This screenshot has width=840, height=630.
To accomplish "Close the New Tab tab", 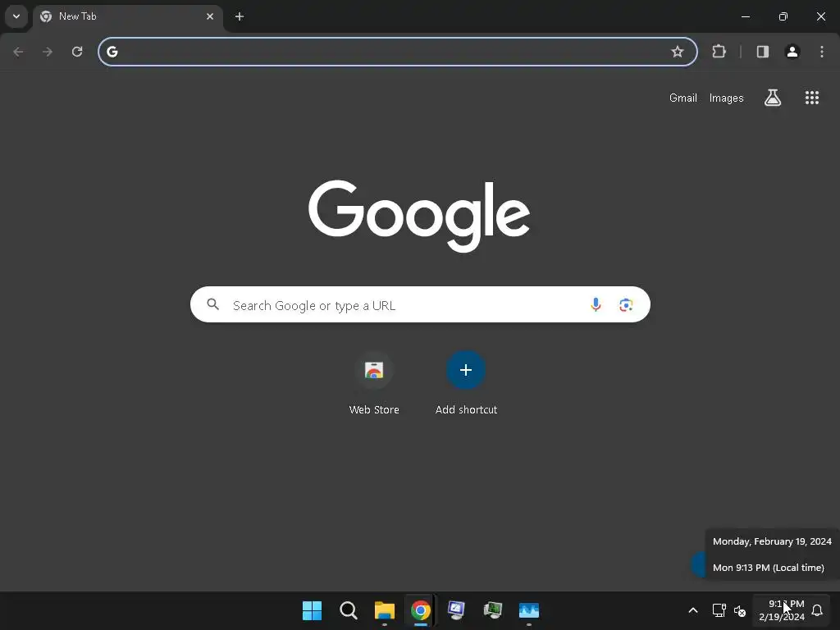I will [210, 16].
